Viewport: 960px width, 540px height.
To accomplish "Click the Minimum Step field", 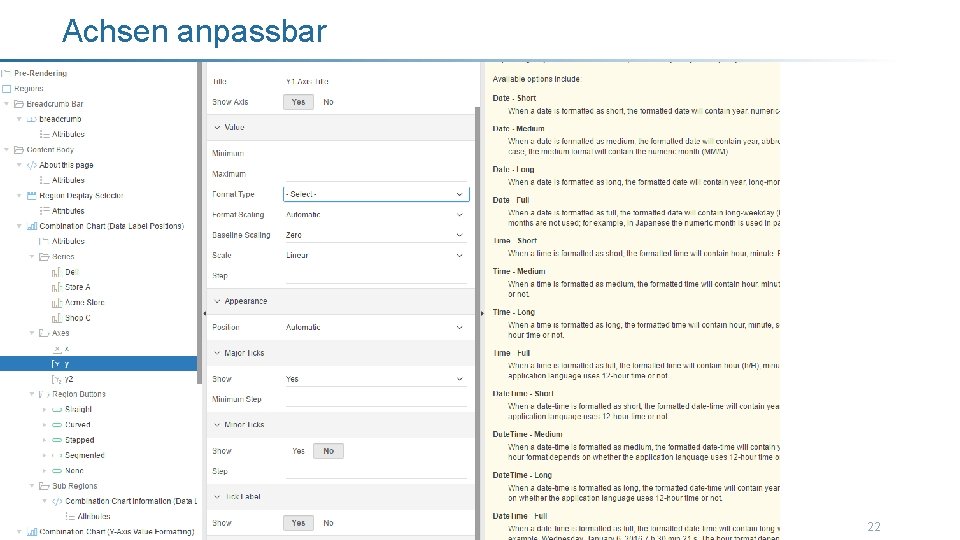I will tap(376, 399).
